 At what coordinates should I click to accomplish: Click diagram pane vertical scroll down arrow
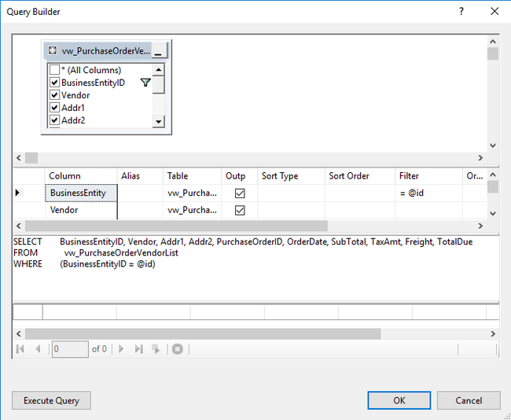(493, 146)
